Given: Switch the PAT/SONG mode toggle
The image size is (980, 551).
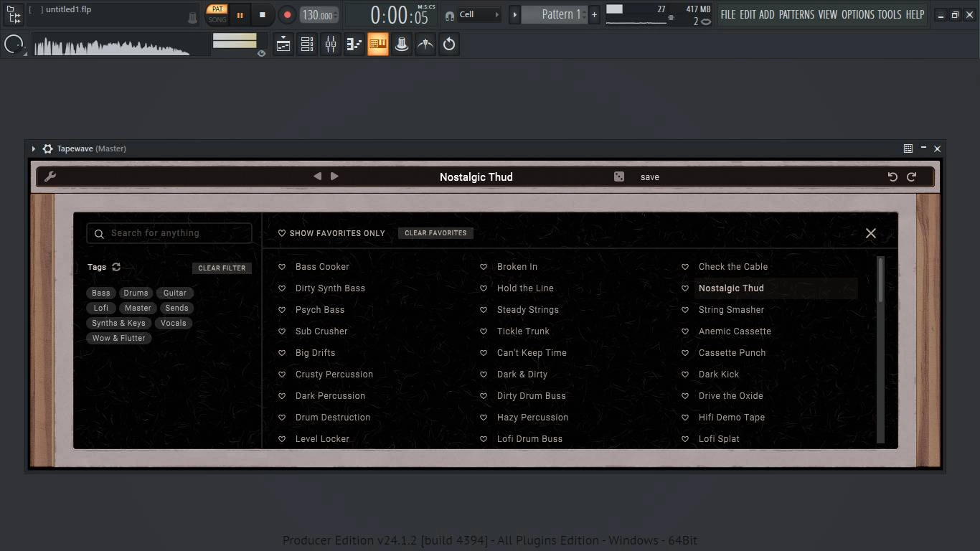Looking at the screenshot, I should [217, 14].
